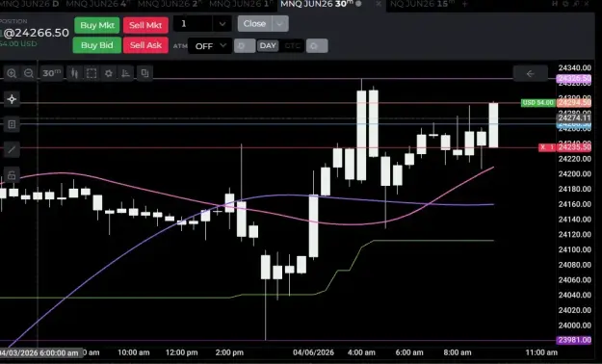Activate the dashed rectangle selection tool
The width and height of the screenshot is (602, 364).
tap(92, 73)
